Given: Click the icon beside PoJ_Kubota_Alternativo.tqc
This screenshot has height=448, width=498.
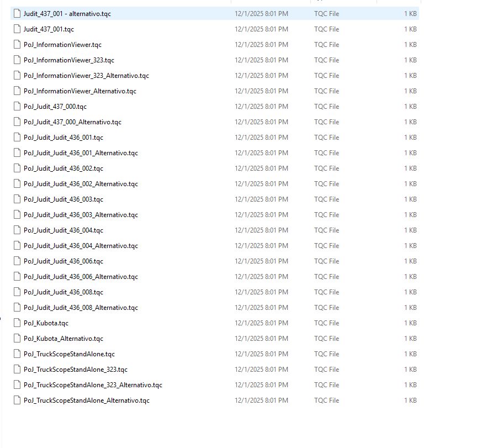Looking at the screenshot, I should tap(17, 338).
